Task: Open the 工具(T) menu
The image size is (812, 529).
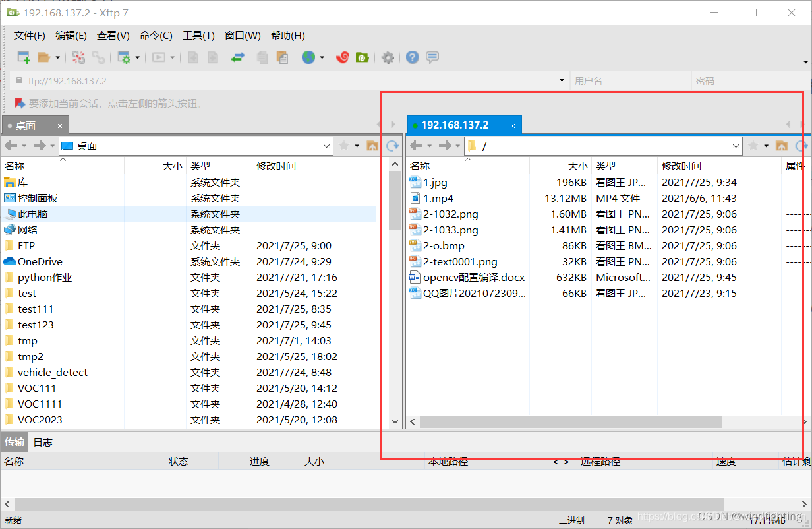Action: tap(198, 36)
